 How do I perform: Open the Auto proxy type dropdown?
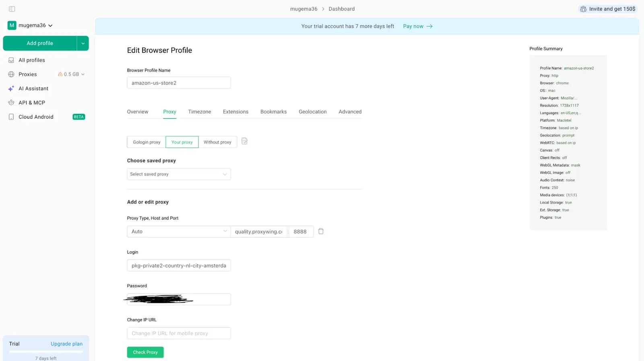coord(179,231)
